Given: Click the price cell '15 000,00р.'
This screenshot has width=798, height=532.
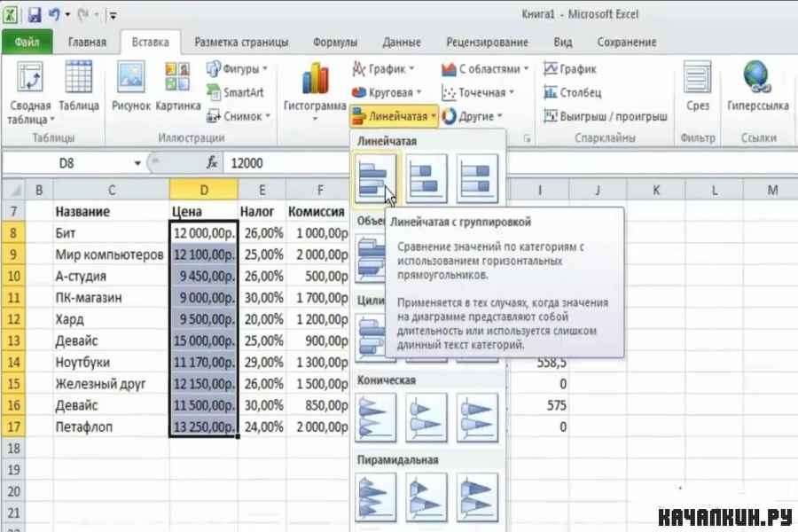Looking at the screenshot, I should (204, 340).
